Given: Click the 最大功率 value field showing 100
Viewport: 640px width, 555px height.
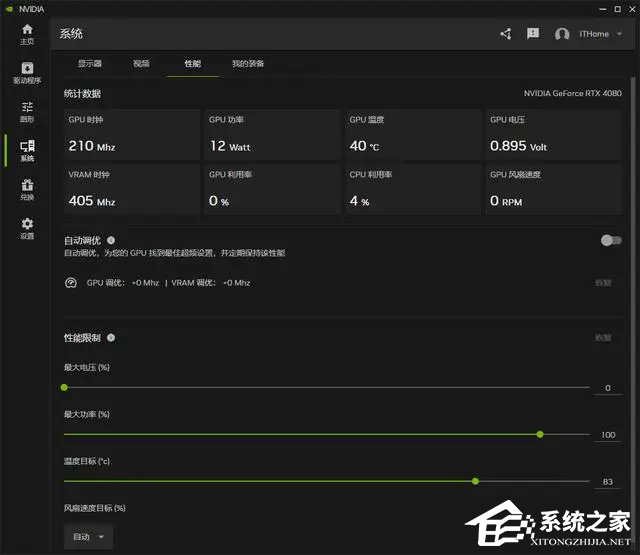Looking at the screenshot, I should [608, 435].
